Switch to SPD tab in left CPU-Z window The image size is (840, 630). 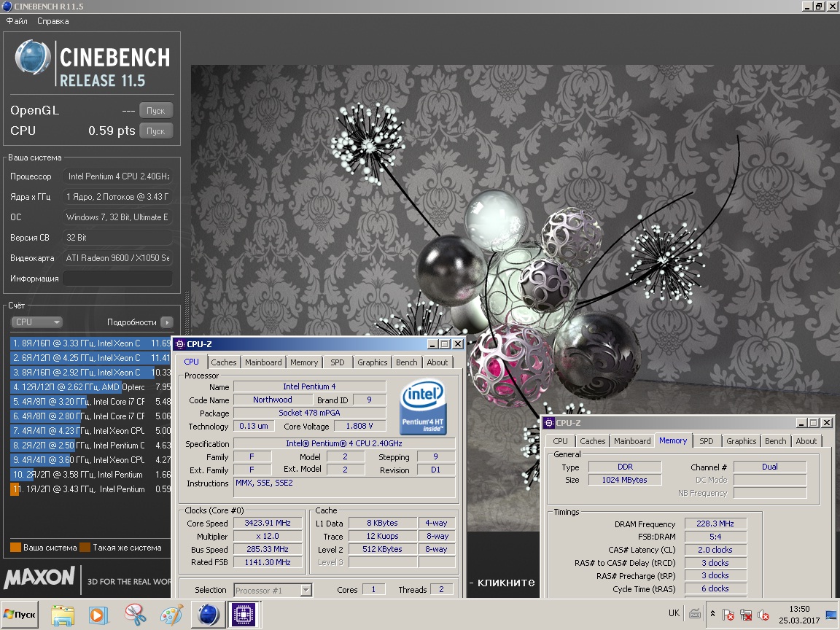338,362
